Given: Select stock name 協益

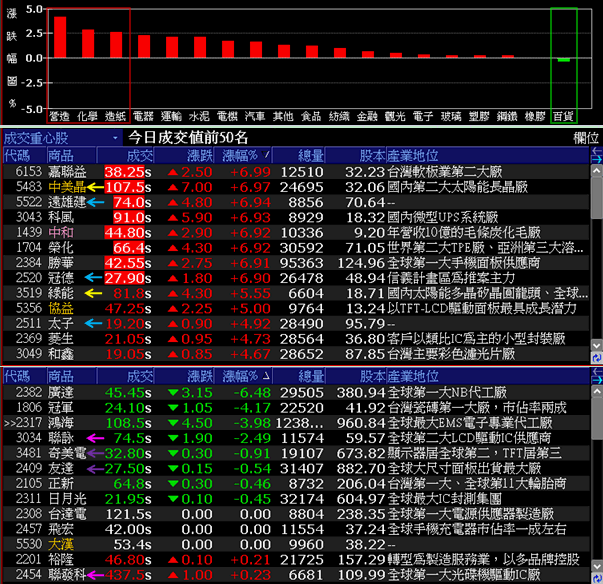Looking at the screenshot, I should tap(61, 309).
